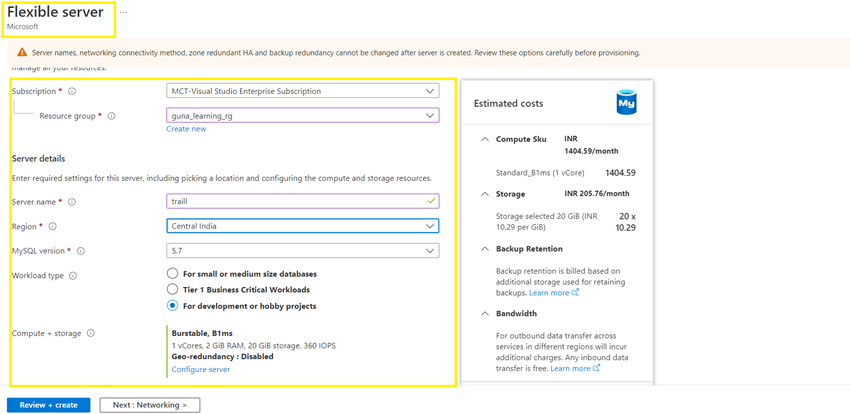Open the ellipsis menu beside Flexible server
The height and width of the screenshot is (414, 850).
(x=124, y=13)
